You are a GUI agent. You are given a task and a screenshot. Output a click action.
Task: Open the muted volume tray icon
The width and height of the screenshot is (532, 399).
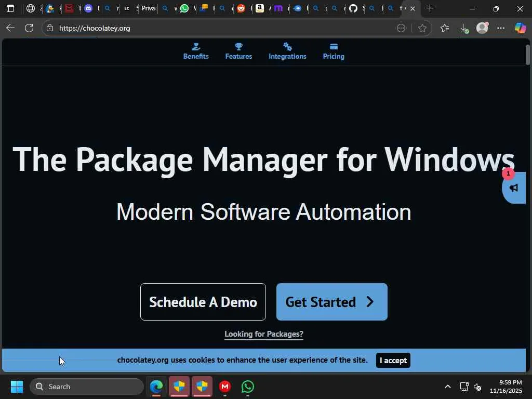[477, 387]
